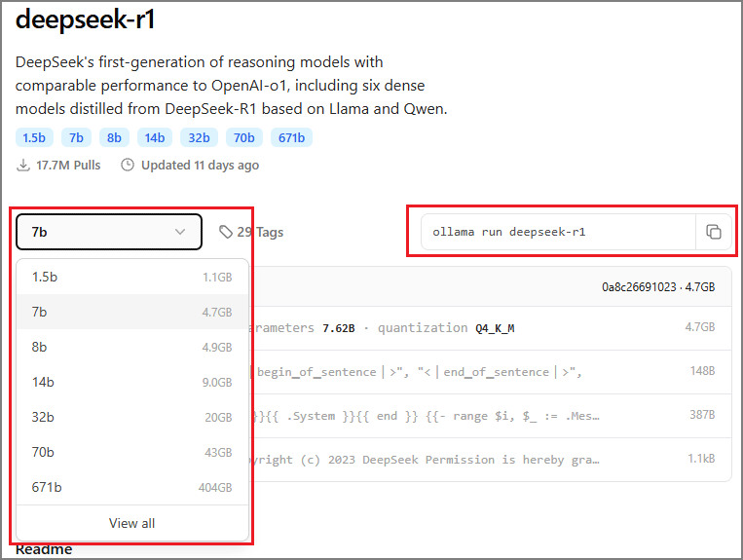Choose the 70b 43GB model option

(131, 452)
